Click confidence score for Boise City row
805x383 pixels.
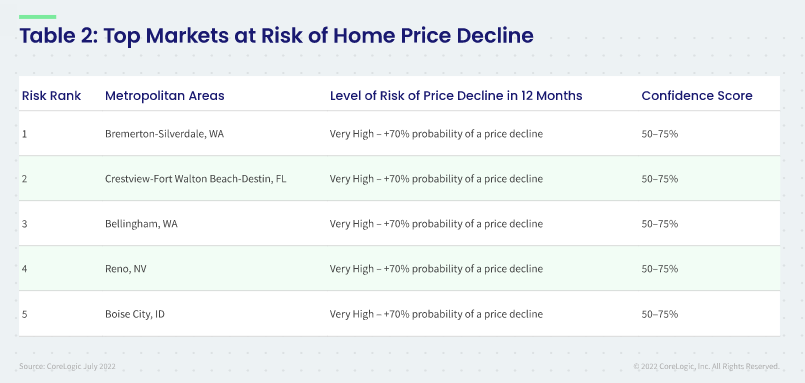coord(660,314)
